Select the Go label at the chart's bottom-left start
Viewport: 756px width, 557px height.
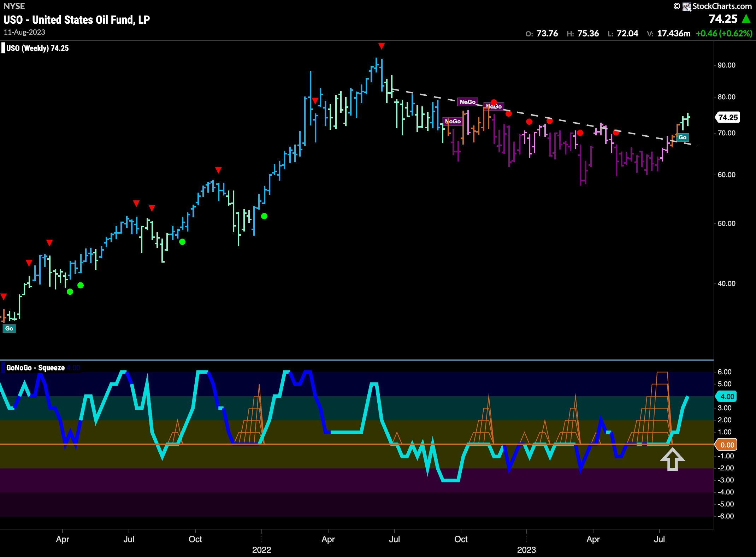(x=9, y=328)
